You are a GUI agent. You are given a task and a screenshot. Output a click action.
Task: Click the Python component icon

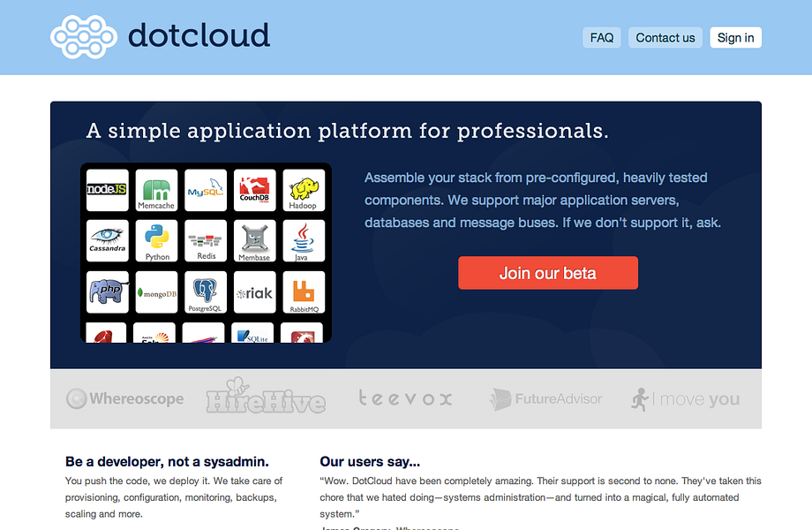[156, 239]
